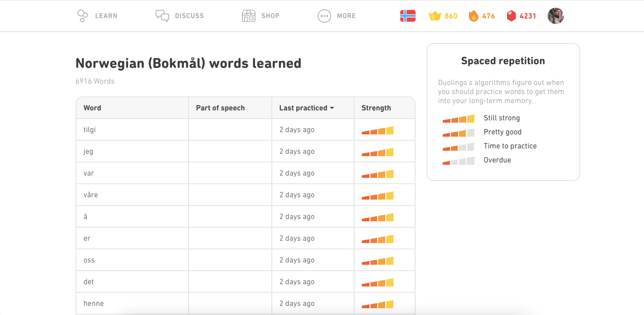Select the word 'henne' in the table
644x315 pixels.
click(93, 303)
